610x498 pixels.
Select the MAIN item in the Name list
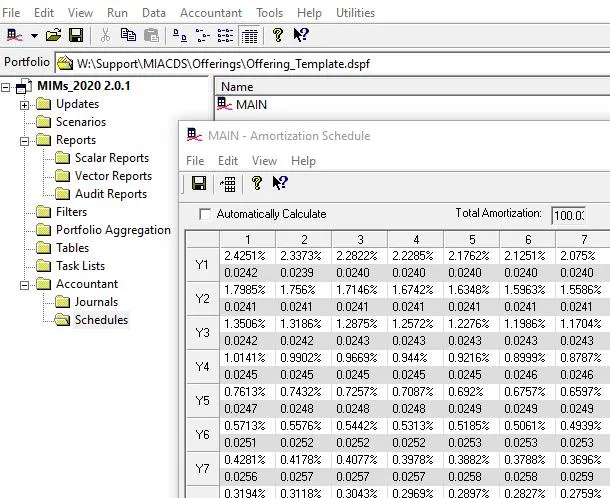point(251,105)
